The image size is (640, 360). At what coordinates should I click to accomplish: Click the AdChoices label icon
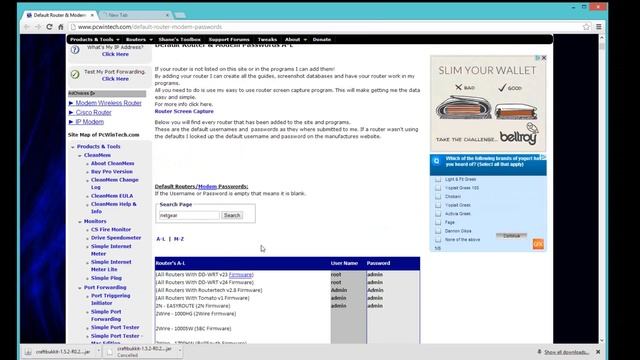[x=93, y=93]
